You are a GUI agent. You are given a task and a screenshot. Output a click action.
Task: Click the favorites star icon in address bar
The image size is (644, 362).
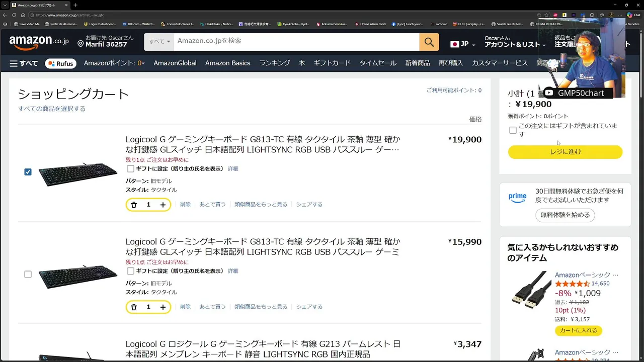546,15
